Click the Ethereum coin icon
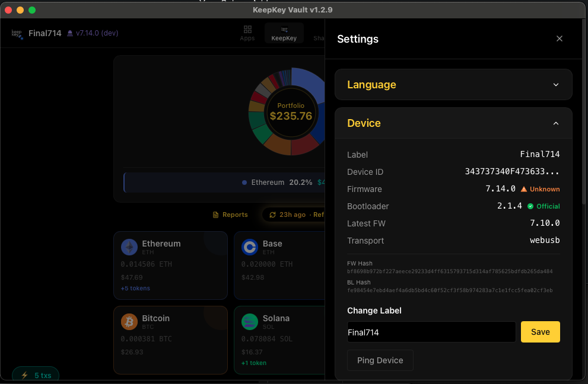The height and width of the screenshot is (384, 588). pos(129,247)
